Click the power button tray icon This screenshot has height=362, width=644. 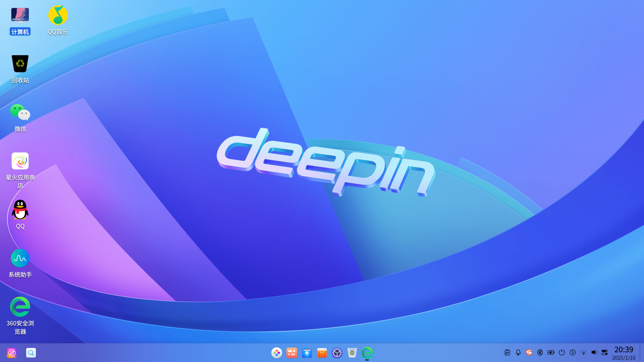click(562, 353)
